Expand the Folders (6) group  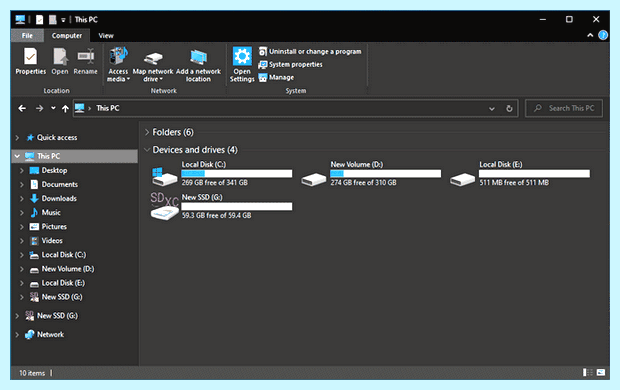pyautogui.click(x=147, y=132)
